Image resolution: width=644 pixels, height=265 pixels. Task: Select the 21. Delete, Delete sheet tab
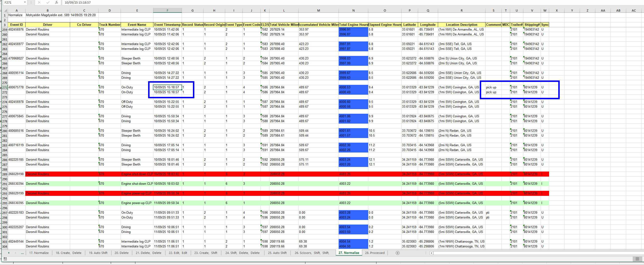[149, 253]
